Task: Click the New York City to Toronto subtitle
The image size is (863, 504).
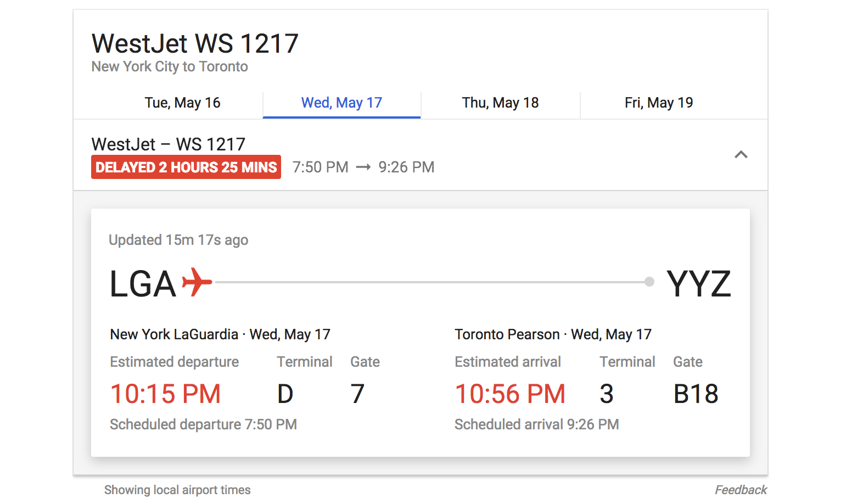Action: [170, 66]
